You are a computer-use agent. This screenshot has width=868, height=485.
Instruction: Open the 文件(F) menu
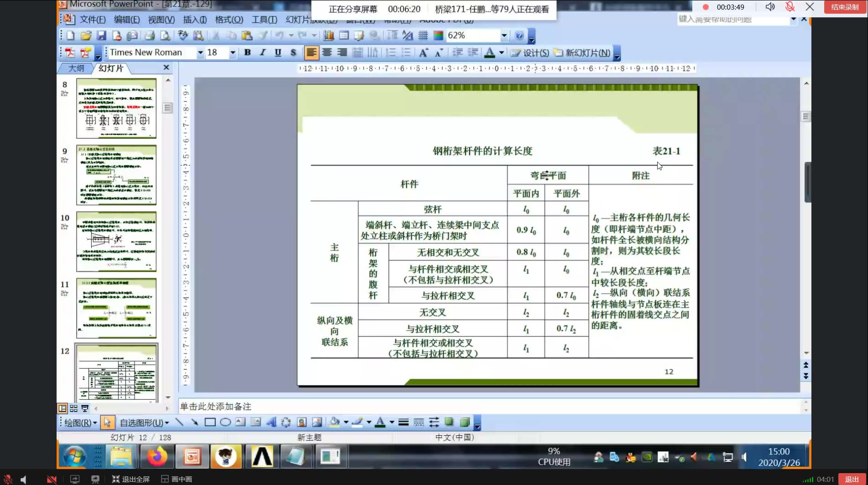tap(93, 20)
